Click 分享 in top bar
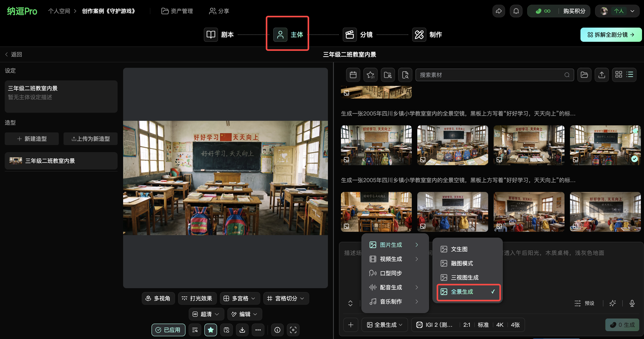This screenshot has height=339, width=644. coord(219,11)
